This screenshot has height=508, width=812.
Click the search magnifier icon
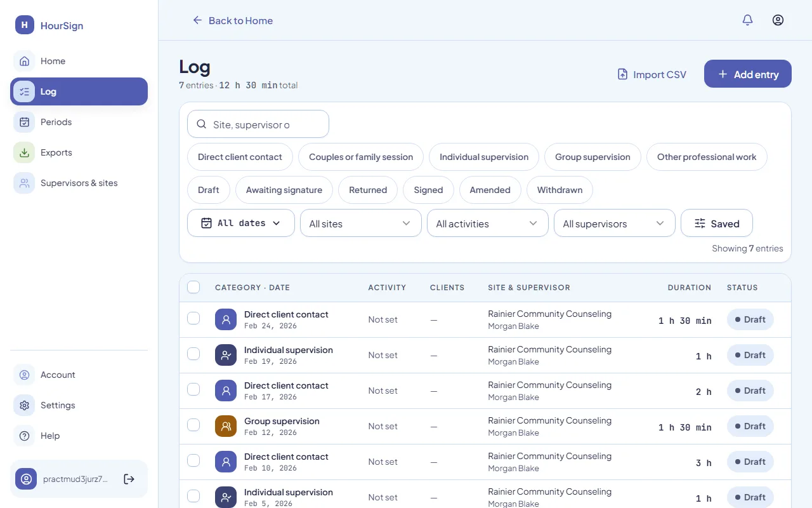pyautogui.click(x=202, y=124)
